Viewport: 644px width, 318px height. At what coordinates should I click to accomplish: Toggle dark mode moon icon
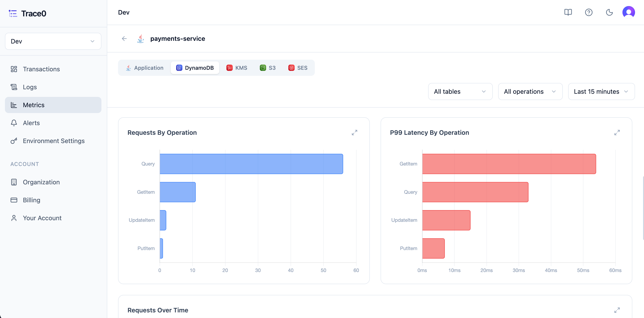pos(609,12)
